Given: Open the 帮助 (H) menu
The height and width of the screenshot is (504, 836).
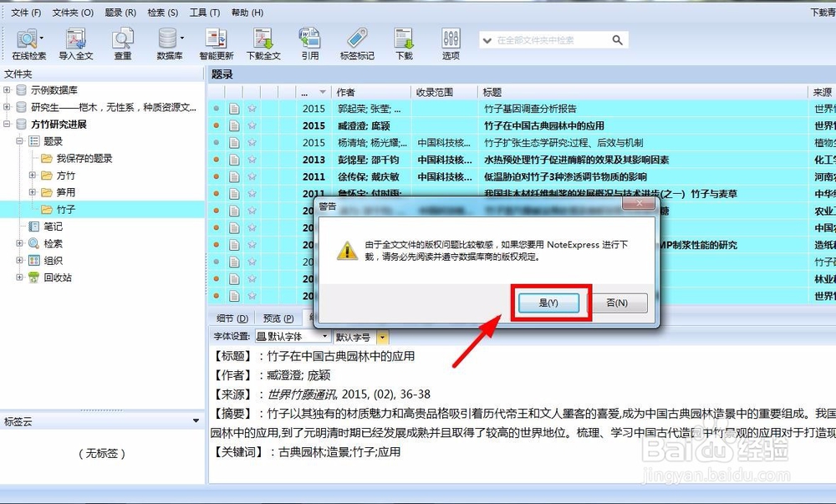Looking at the screenshot, I should click(x=247, y=13).
